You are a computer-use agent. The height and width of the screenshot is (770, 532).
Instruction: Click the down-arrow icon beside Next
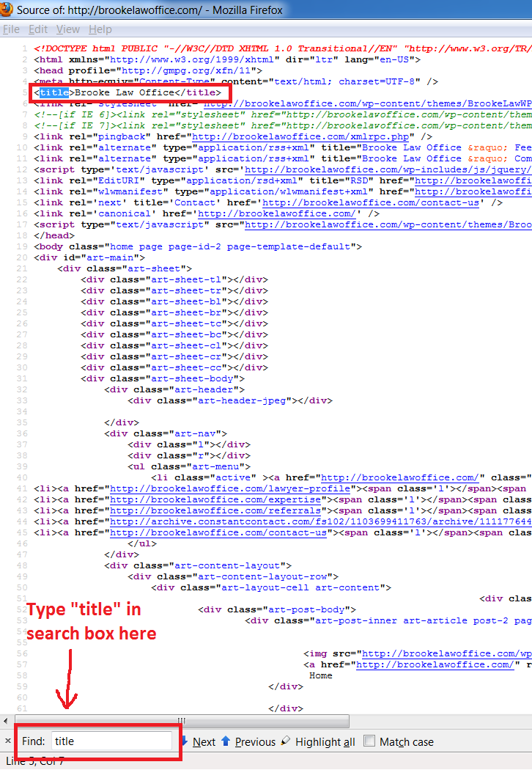tap(185, 741)
